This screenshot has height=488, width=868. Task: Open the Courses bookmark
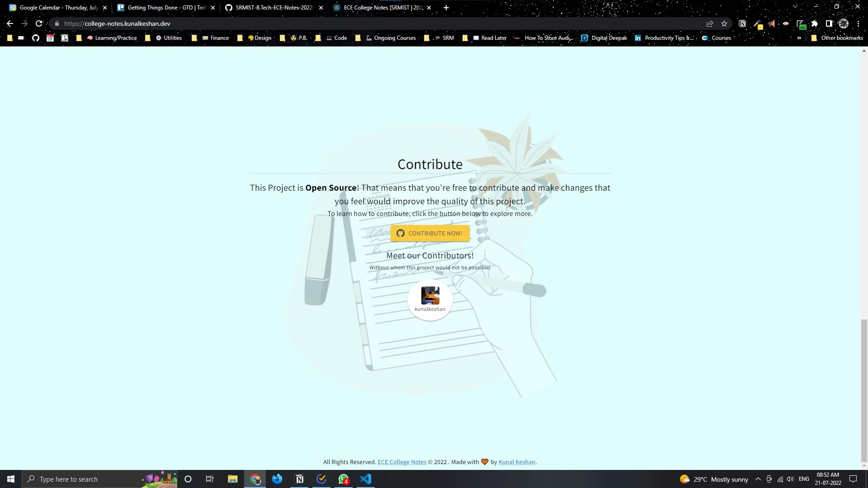coord(716,38)
